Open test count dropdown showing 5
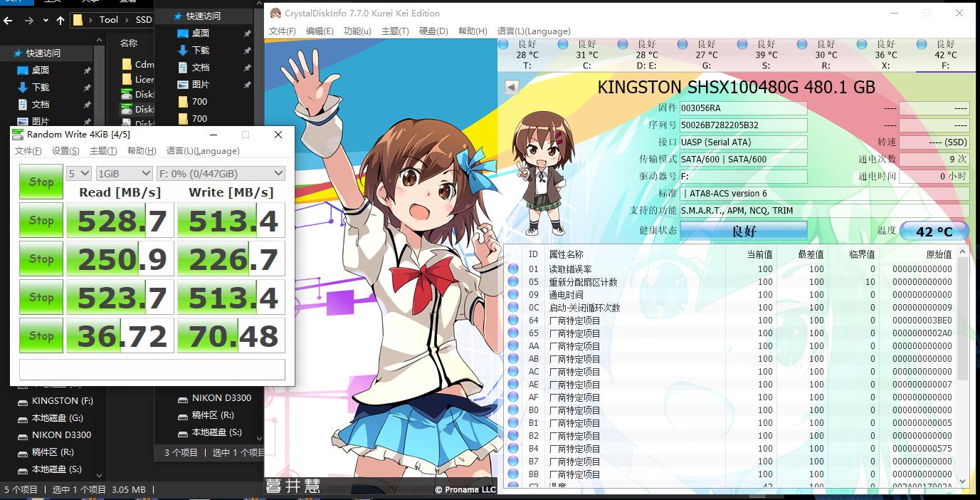The height and width of the screenshot is (500, 980). click(78, 173)
